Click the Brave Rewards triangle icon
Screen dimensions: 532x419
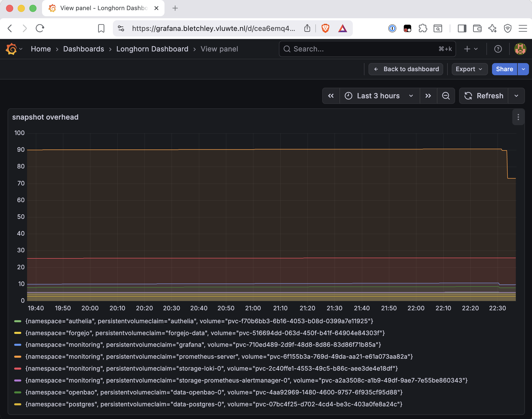point(342,28)
